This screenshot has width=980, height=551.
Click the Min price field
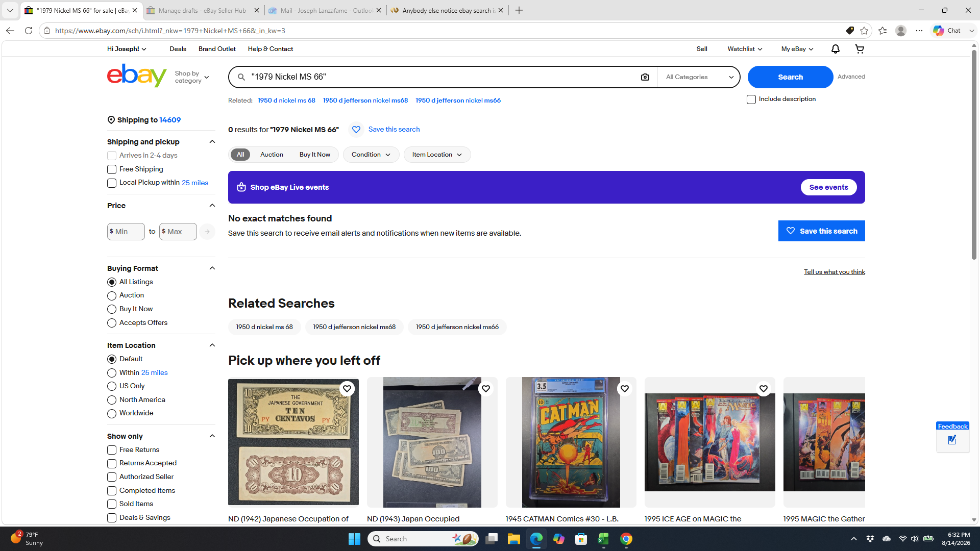pyautogui.click(x=126, y=232)
